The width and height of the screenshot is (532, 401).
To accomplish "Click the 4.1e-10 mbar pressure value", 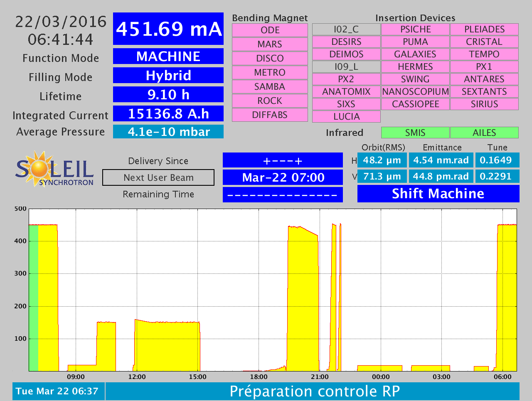I will pyautogui.click(x=168, y=132).
